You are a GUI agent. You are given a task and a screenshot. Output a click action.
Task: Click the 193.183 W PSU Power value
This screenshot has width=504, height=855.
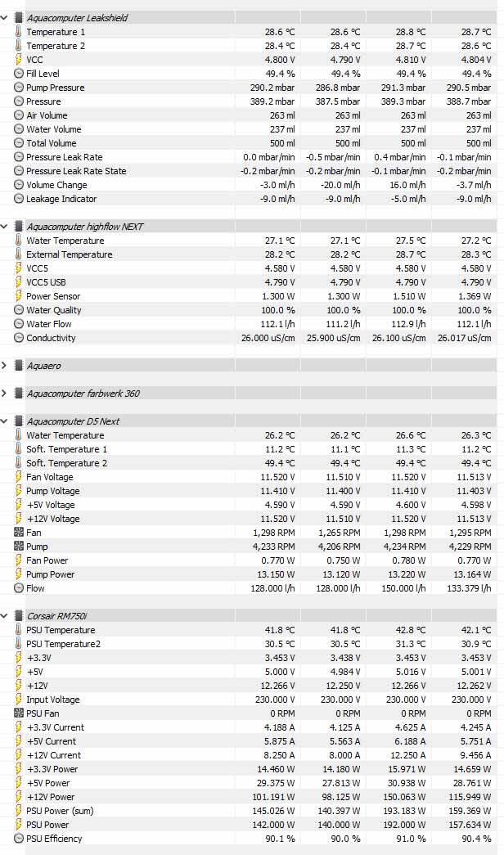coord(404,810)
